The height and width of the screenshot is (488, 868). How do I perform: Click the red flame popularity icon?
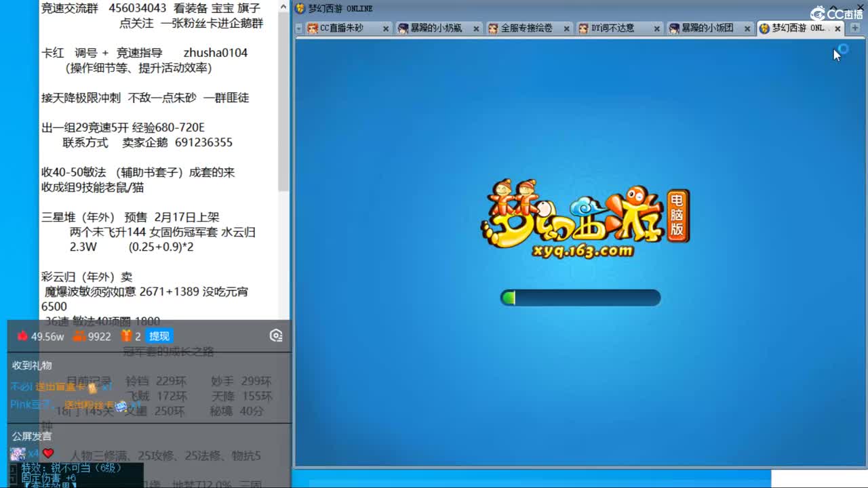point(22,336)
